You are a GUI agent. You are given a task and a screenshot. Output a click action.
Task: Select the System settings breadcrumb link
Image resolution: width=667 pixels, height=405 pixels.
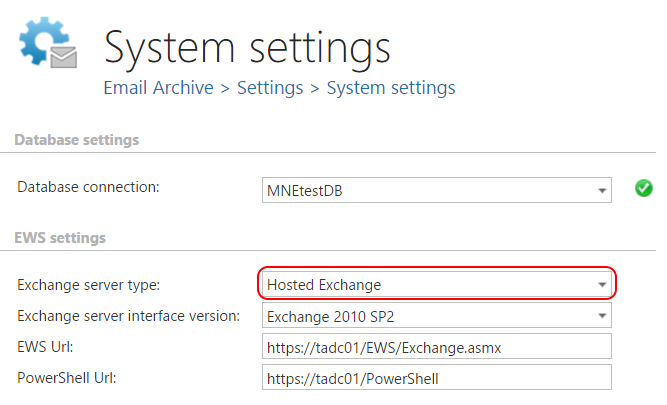tap(391, 88)
